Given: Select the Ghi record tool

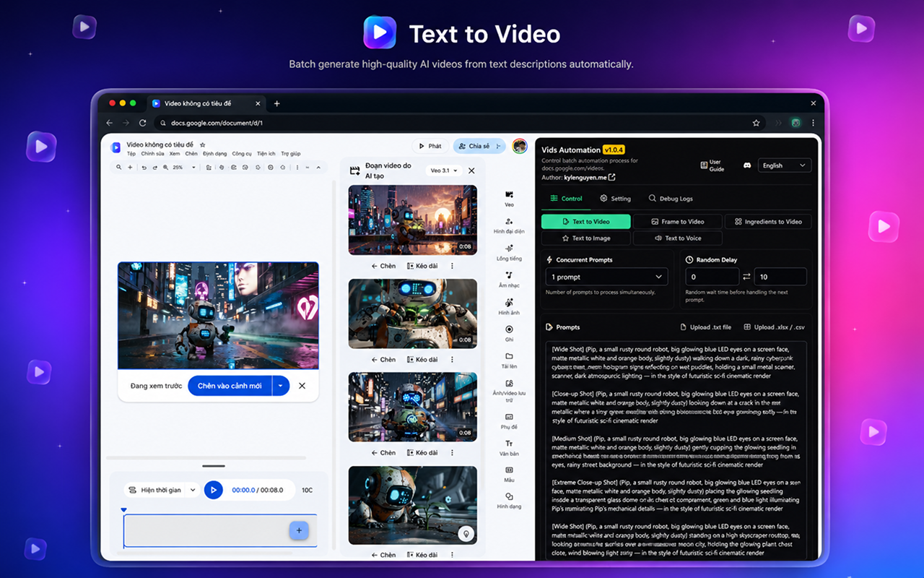Looking at the screenshot, I should click(509, 333).
